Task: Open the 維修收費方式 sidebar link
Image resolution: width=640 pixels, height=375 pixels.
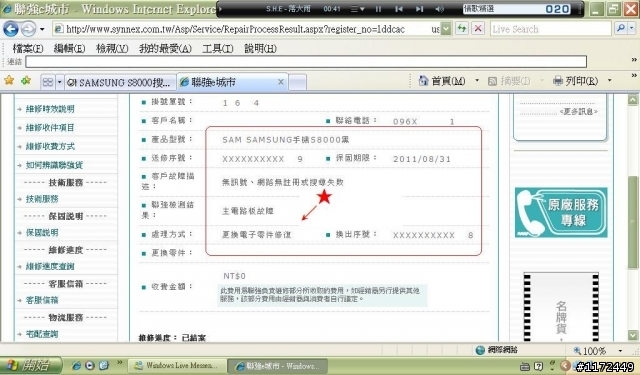Action: tap(50, 146)
